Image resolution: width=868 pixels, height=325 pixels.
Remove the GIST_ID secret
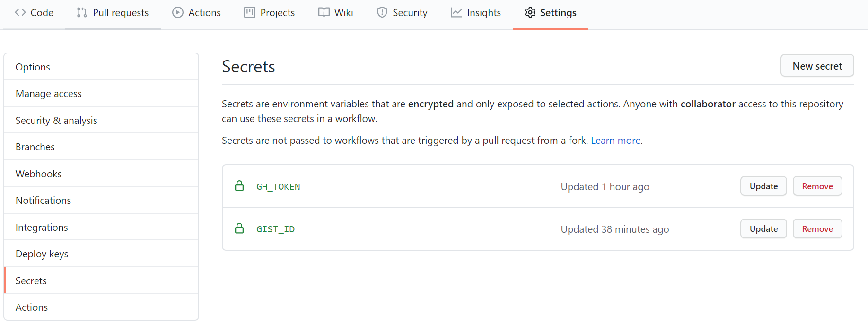click(817, 229)
